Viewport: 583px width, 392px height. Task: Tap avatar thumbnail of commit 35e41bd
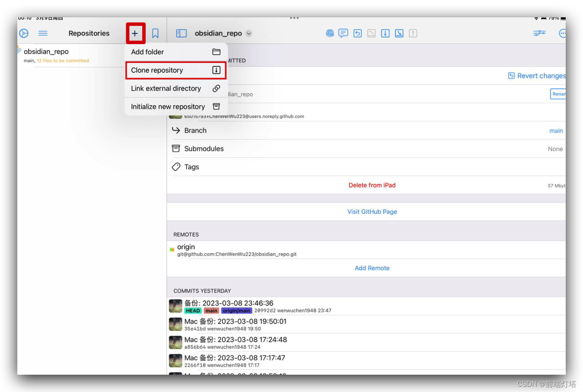click(176, 325)
